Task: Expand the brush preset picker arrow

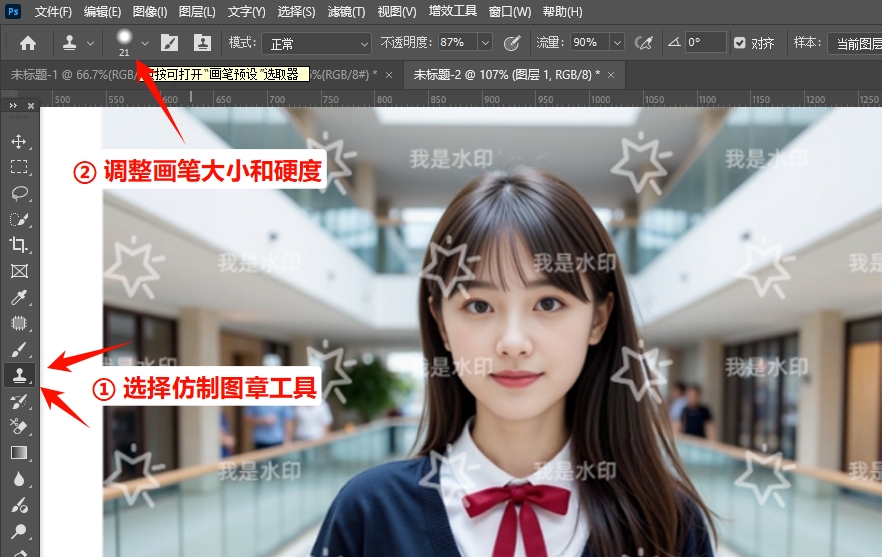Action: pos(145,43)
